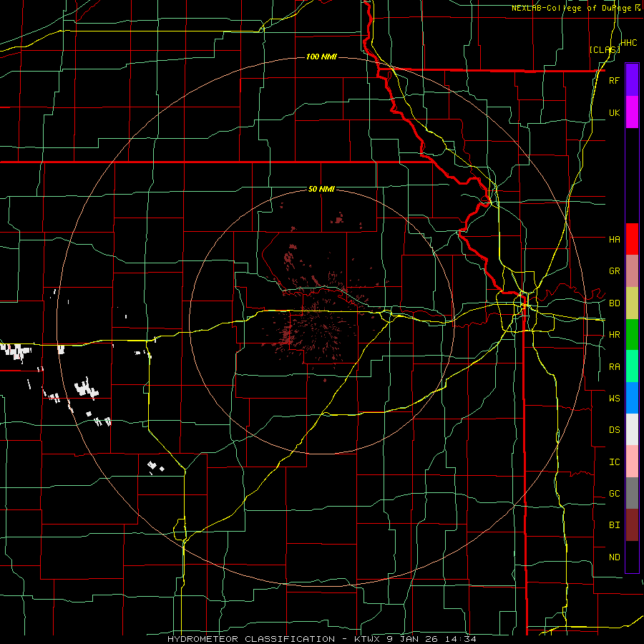Viewport: 644px width, 644px height.
Task: Click the BI brown legend swatch
Action: click(632, 525)
